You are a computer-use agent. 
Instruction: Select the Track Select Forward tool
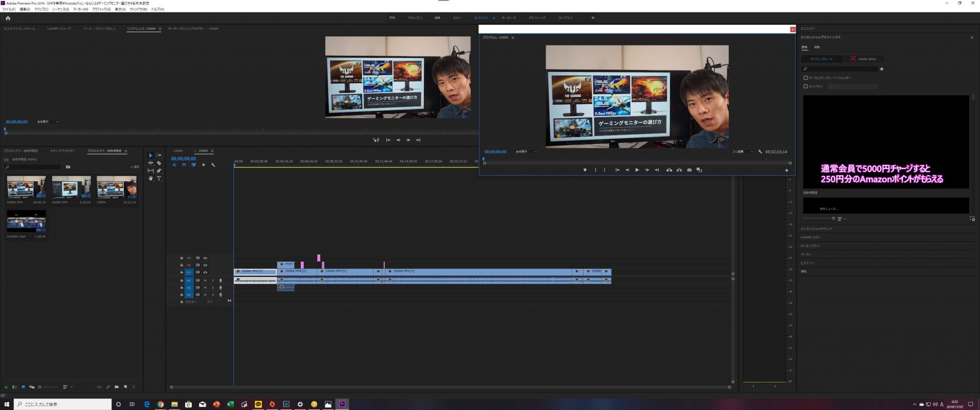(x=159, y=155)
